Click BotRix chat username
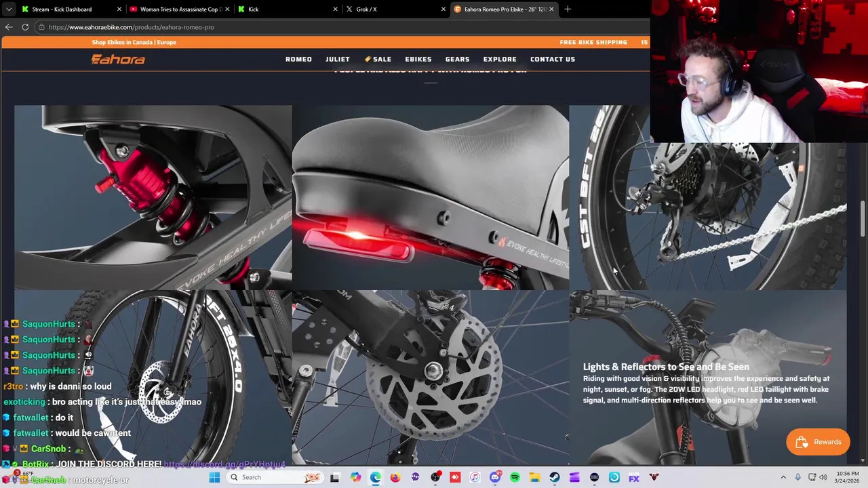The height and width of the screenshot is (488, 868). pos(35,464)
